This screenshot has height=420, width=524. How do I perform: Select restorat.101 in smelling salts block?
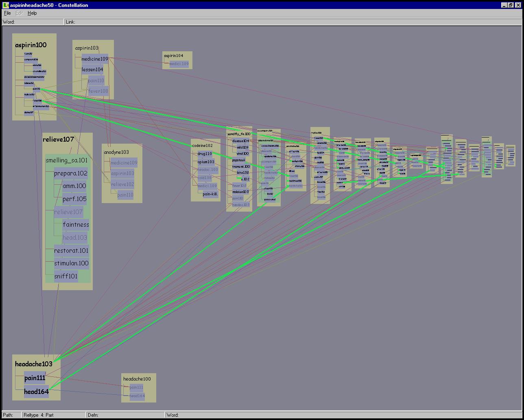coord(71,251)
